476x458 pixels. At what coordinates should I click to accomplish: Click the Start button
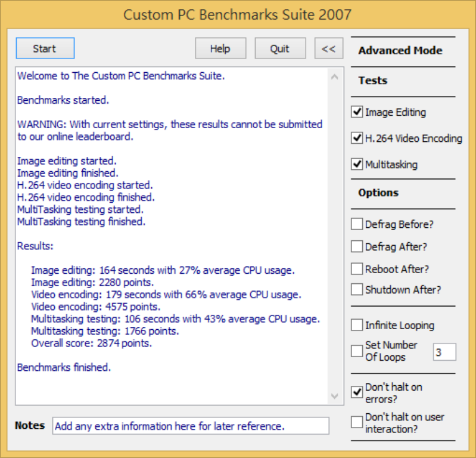45,49
